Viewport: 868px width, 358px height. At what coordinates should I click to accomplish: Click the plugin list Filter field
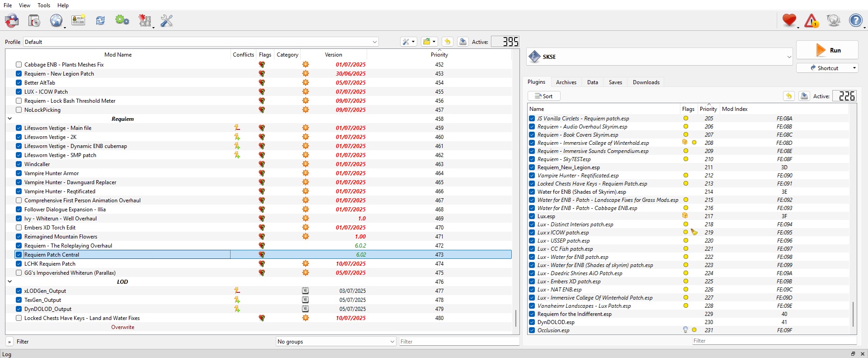(x=774, y=340)
